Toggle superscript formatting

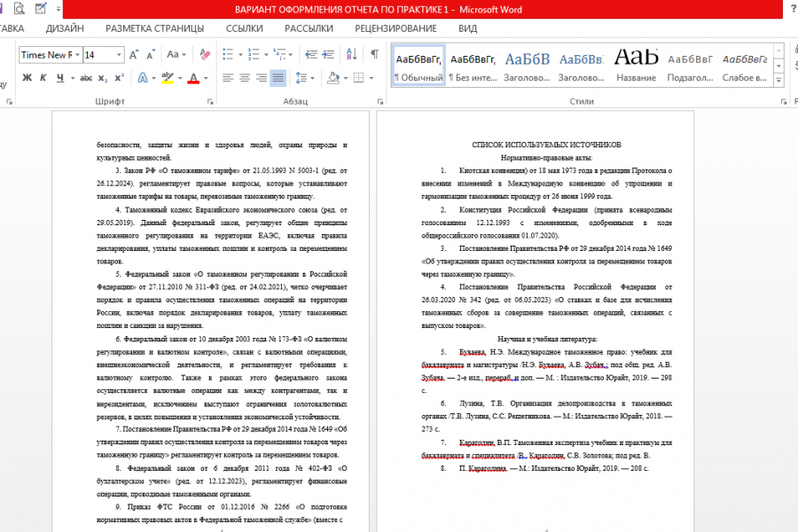pyautogui.click(x=119, y=78)
